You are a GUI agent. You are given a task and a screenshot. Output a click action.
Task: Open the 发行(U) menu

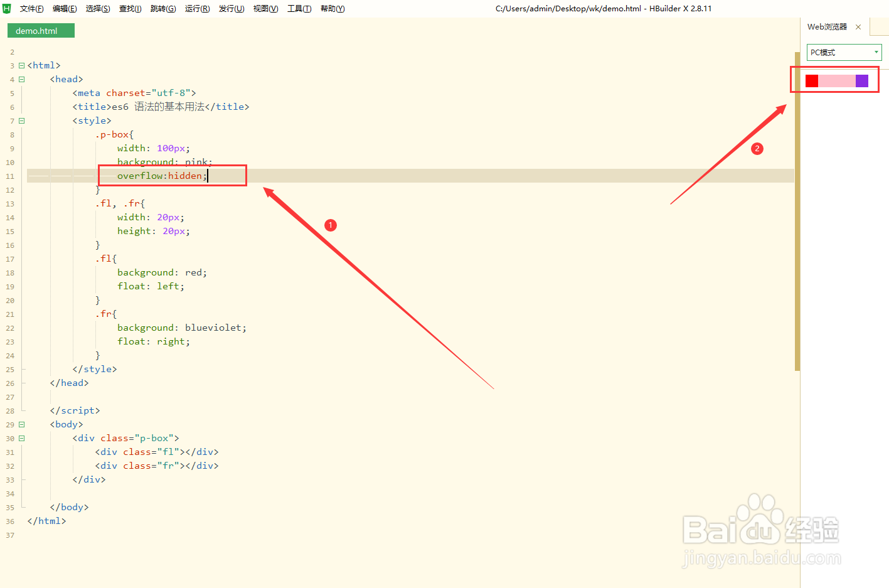(x=232, y=9)
